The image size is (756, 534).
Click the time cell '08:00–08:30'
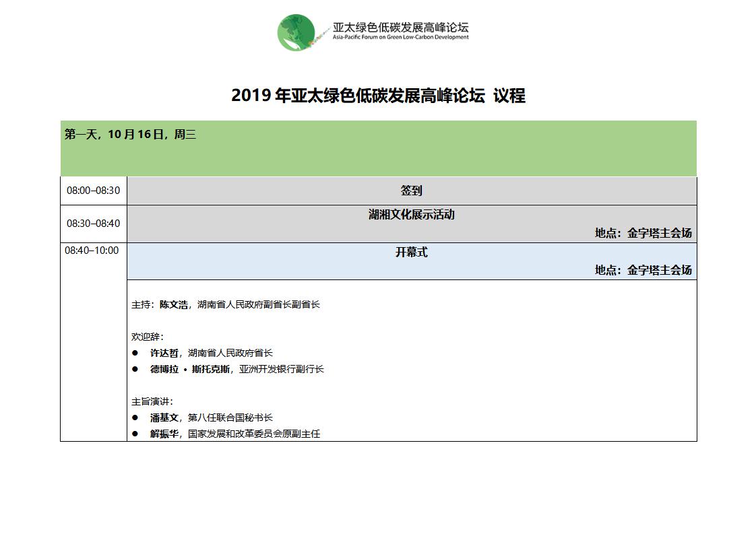tap(93, 191)
